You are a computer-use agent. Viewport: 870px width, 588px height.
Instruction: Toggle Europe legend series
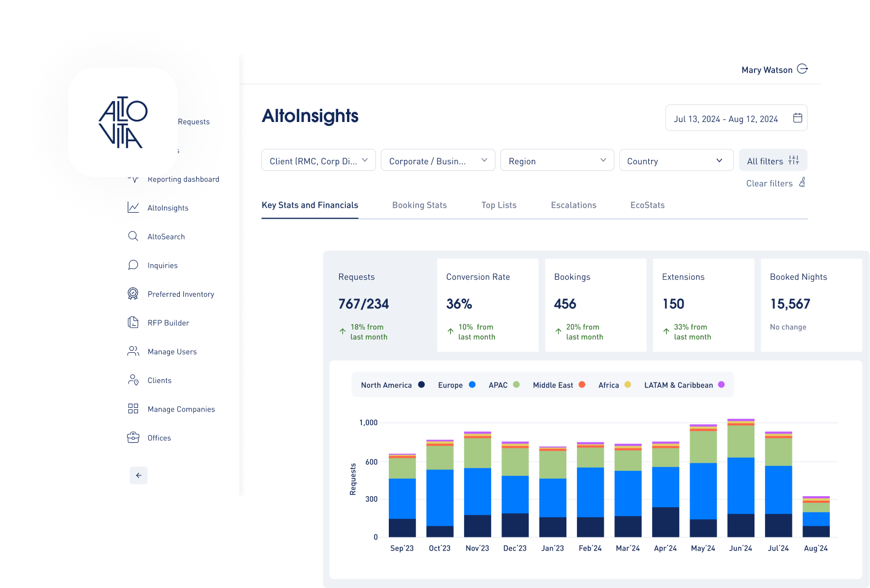click(456, 385)
